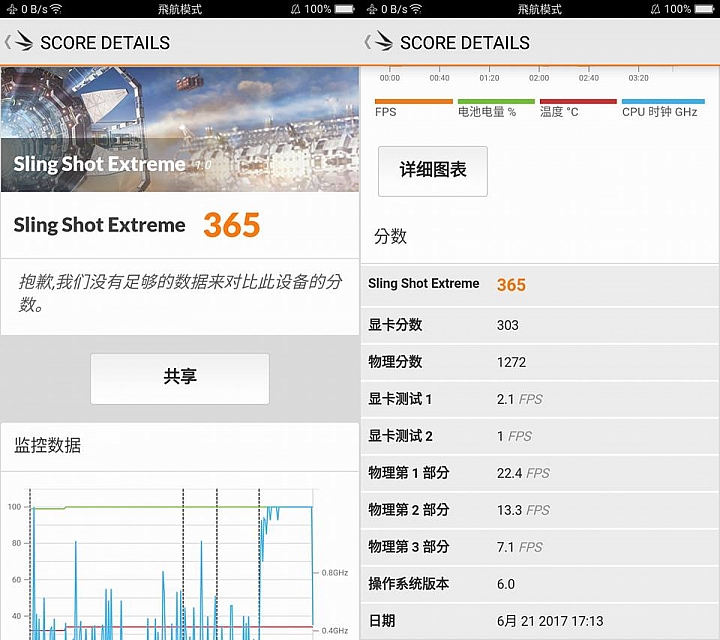
Task: Tap the mute bell icon in left status bar
Action: (x=296, y=9)
